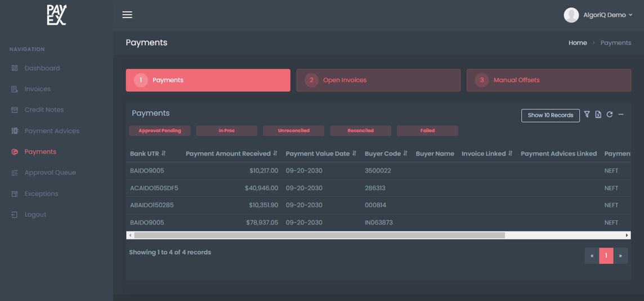The height and width of the screenshot is (301, 644).
Task: Sort by Invoice Linked arrows
Action: click(x=510, y=153)
